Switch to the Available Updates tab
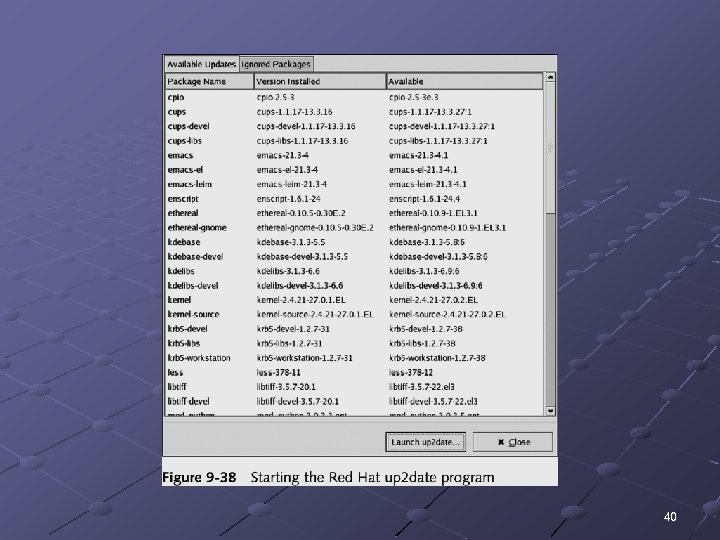720x540 pixels. click(x=202, y=64)
